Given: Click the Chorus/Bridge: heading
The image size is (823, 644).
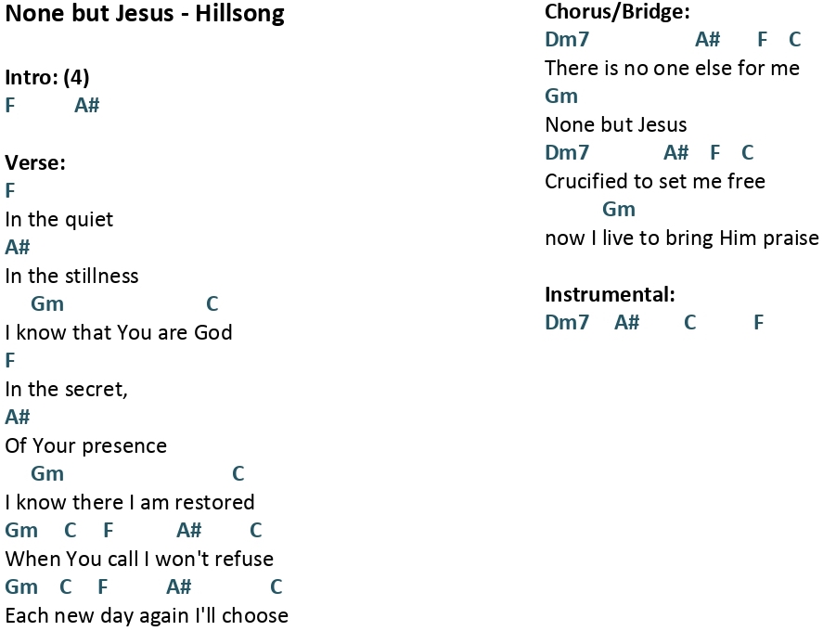Looking at the screenshot, I should click(617, 12).
